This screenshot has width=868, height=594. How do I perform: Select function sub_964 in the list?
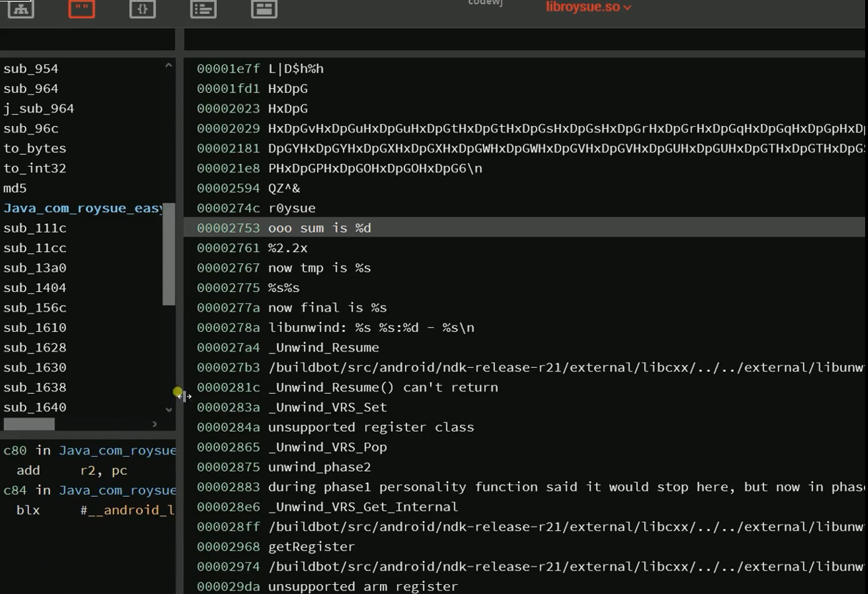click(31, 89)
